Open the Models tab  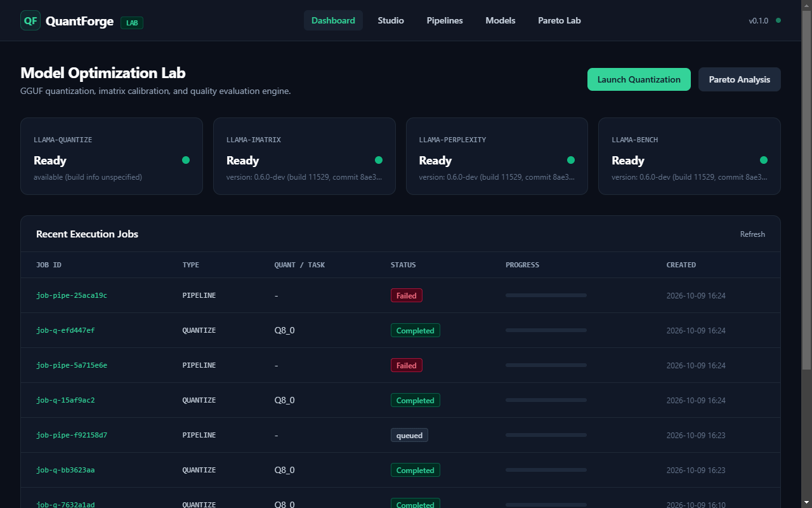pos(501,20)
